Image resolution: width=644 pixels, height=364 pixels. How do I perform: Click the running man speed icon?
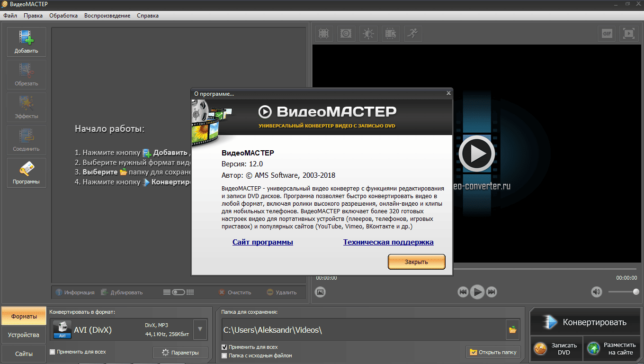pyautogui.click(x=413, y=34)
